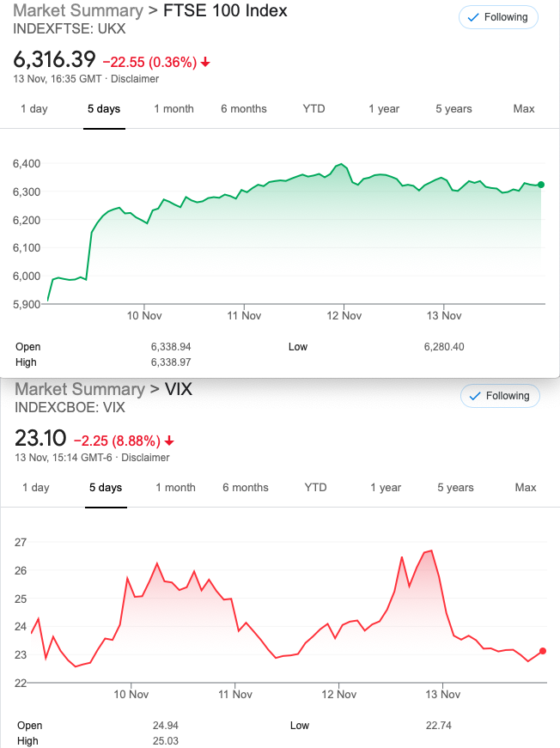
Task: Click the 12 Nov label on FTSE chart
Action: coord(344,316)
